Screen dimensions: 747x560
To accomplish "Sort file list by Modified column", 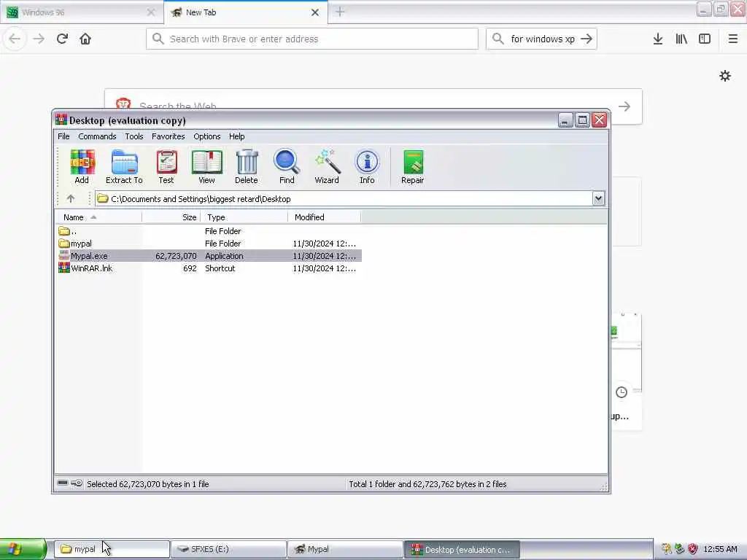I will [324, 217].
